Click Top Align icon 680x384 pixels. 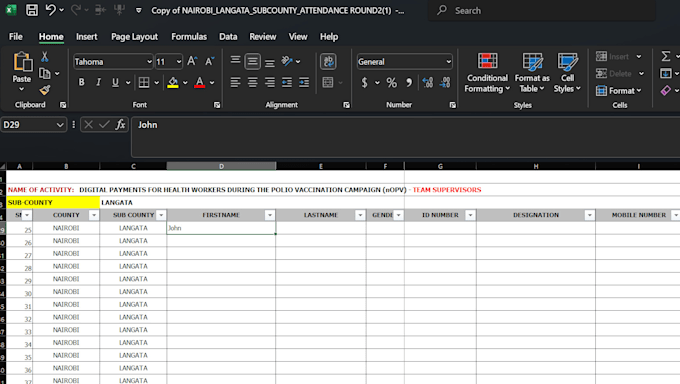pos(235,60)
